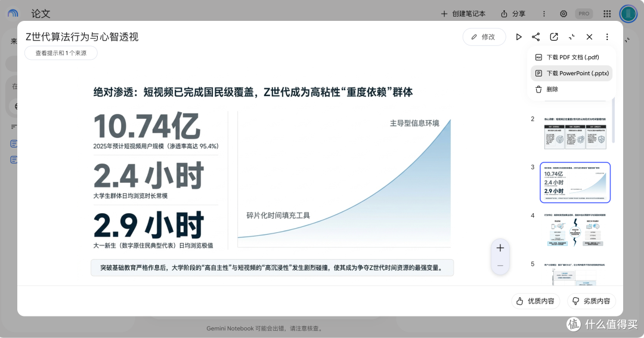The image size is (644, 338).
Task: Open the account avatar
Action: [628, 14]
